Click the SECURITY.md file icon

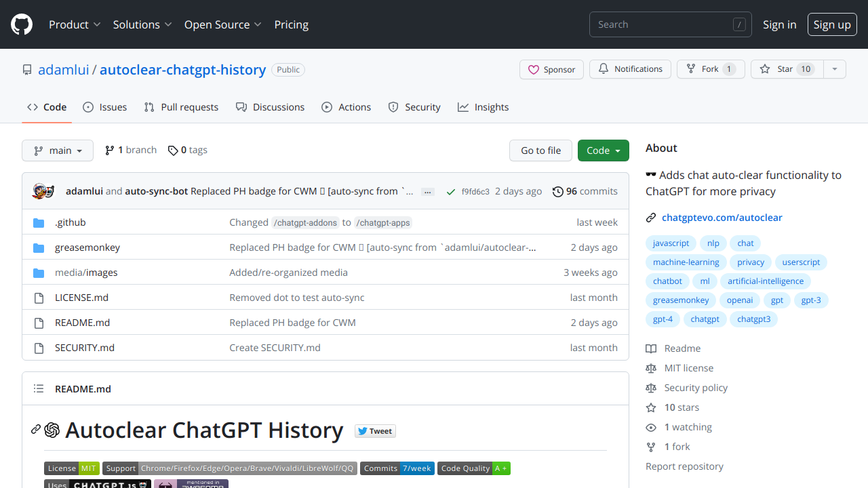click(x=39, y=348)
